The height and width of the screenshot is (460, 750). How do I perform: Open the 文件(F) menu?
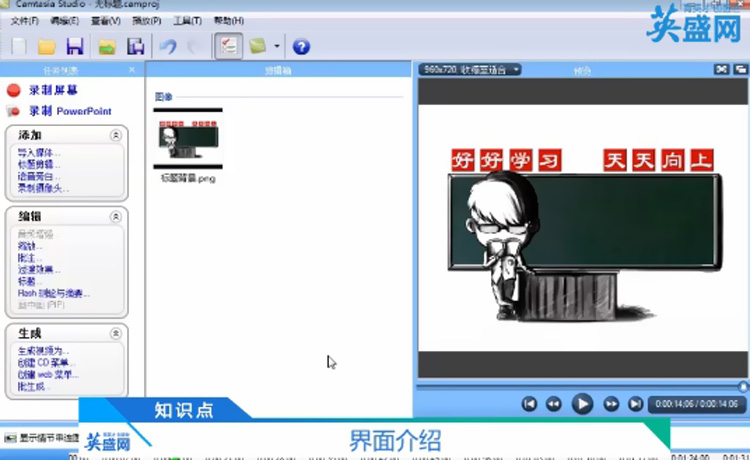[x=24, y=21]
